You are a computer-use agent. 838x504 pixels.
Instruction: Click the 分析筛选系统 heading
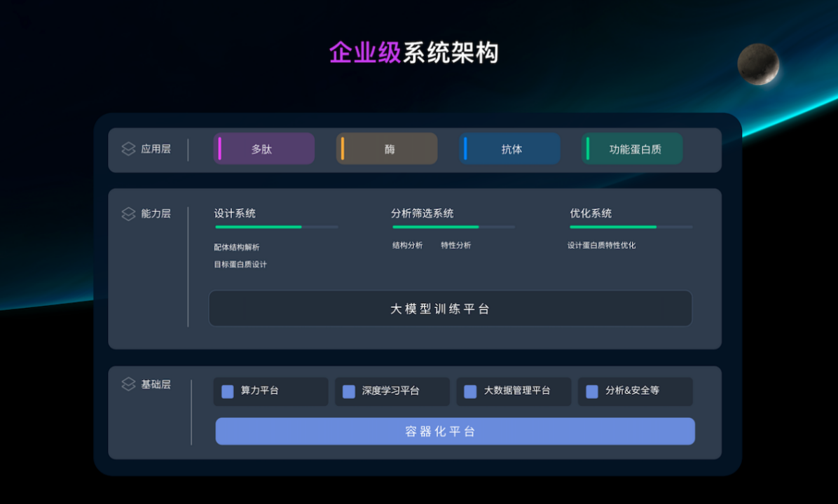(423, 213)
